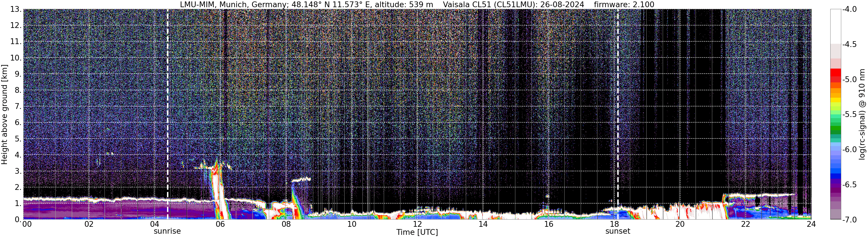Click the '-7.0' colorbar tick label
Image resolution: width=868 pixels, height=238 pixels.
click(x=850, y=220)
